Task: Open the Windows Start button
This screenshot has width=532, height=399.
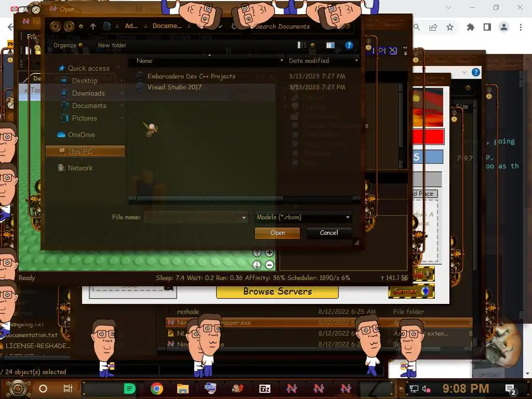Action: point(18,389)
